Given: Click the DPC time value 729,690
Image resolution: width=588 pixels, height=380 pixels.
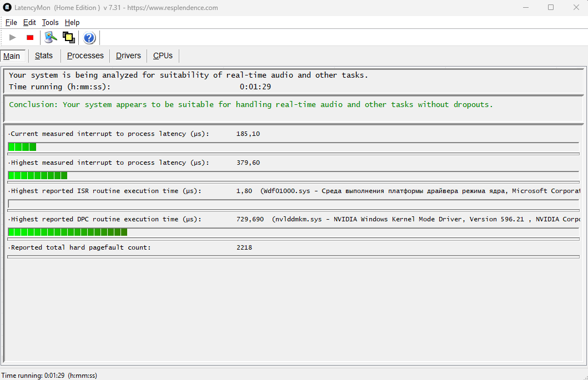Looking at the screenshot, I should point(250,219).
